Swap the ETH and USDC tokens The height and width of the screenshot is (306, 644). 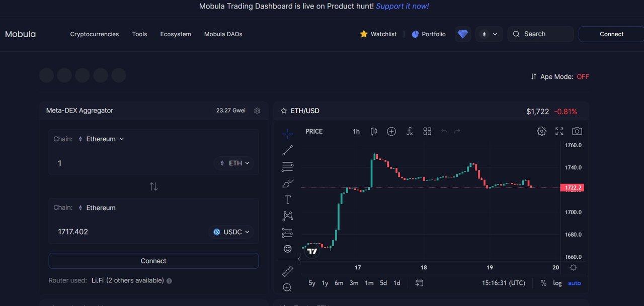(154, 186)
